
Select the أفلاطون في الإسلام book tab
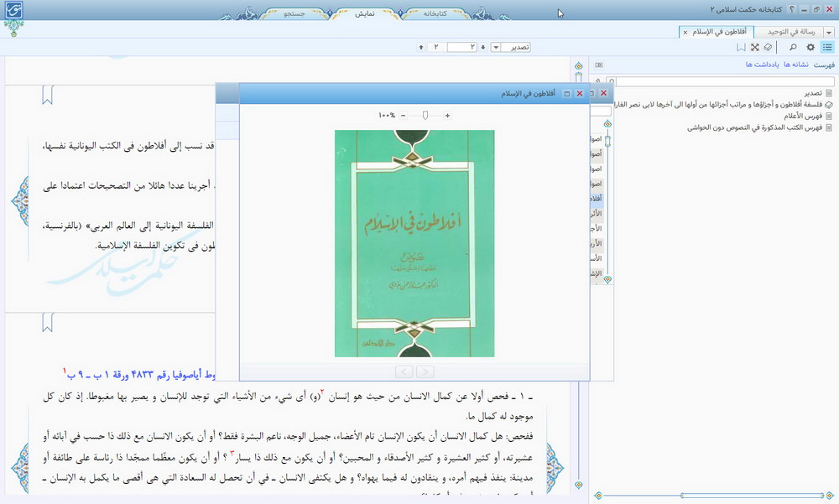click(x=719, y=32)
